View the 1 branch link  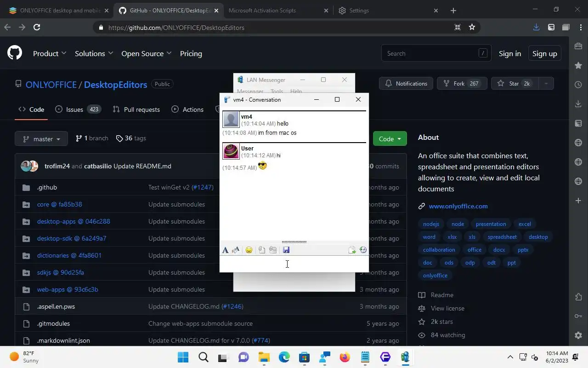click(92, 138)
